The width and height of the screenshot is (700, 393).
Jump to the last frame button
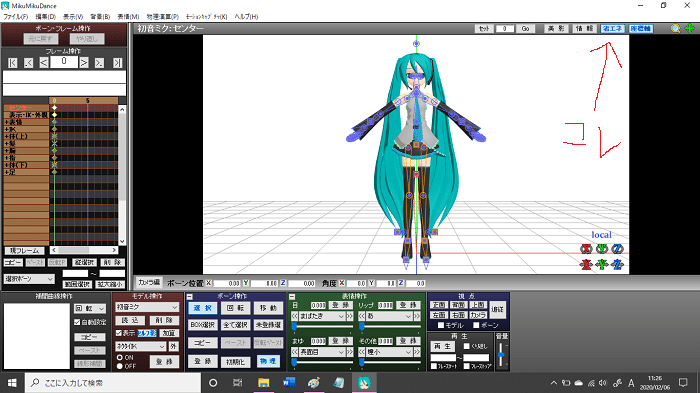117,63
